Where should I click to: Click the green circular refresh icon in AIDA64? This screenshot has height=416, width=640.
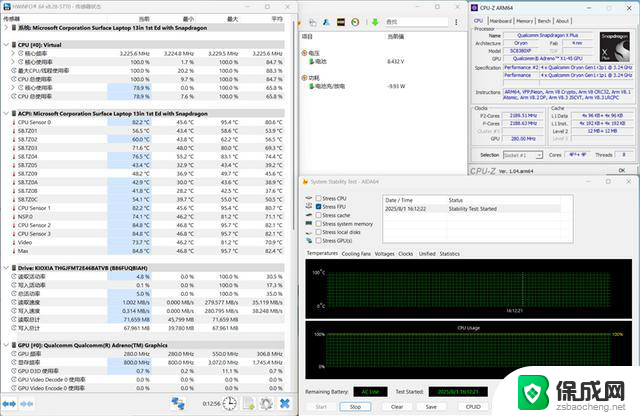click(355, 22)
